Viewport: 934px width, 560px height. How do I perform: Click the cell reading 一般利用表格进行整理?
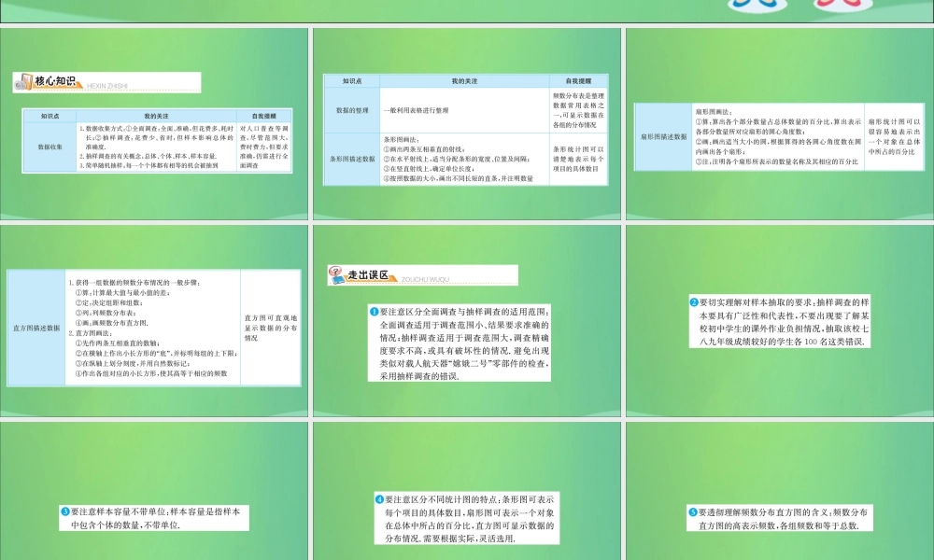pos(464,110)
